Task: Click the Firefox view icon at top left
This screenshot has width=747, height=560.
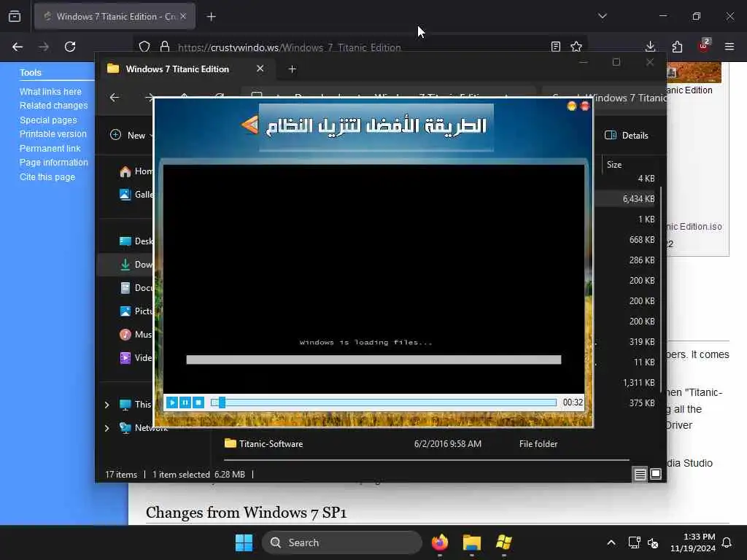Action: point(15,17)
